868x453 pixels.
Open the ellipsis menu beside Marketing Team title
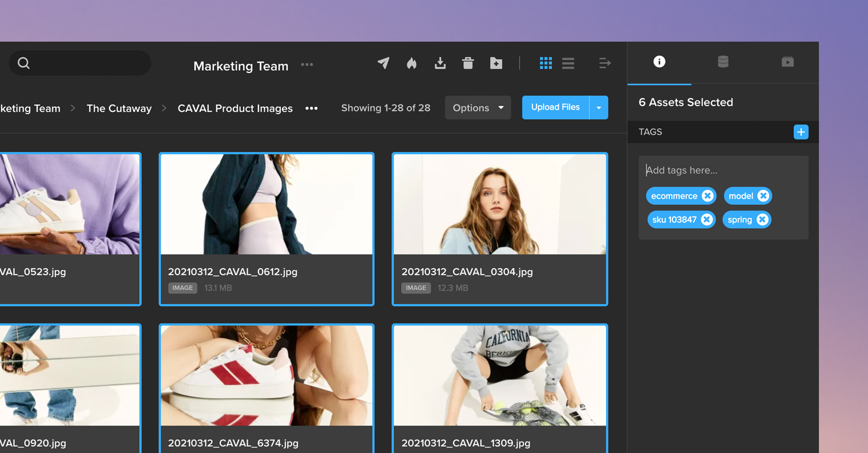tap(307, 64)
